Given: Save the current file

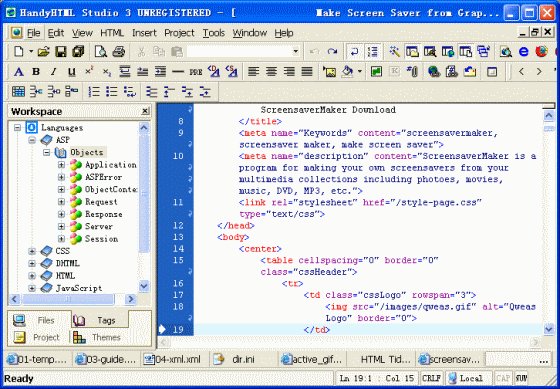Looking at the screenshot, I should [61, 52].
